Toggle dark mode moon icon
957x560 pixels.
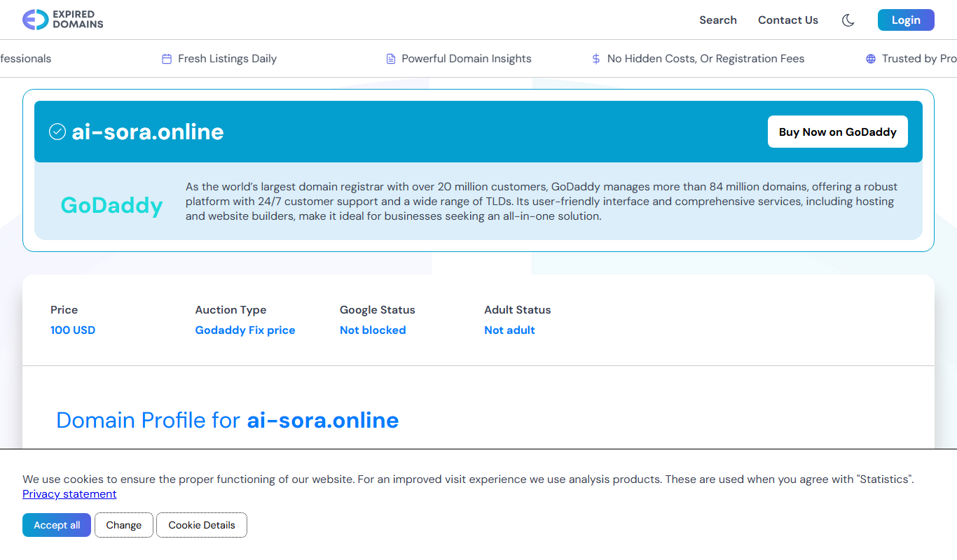(x=848, y=20)
